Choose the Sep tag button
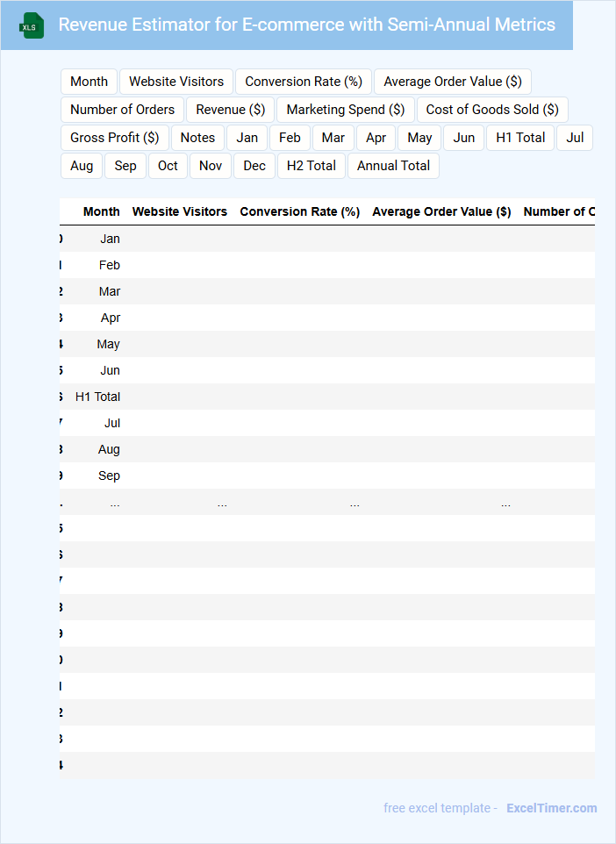 (x=125, y=166)
